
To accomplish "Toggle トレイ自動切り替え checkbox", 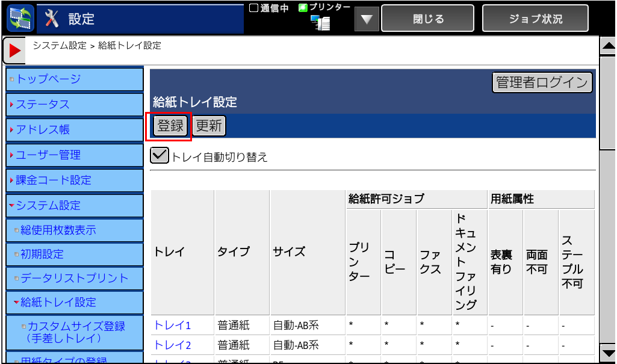I will pos(159,156).
